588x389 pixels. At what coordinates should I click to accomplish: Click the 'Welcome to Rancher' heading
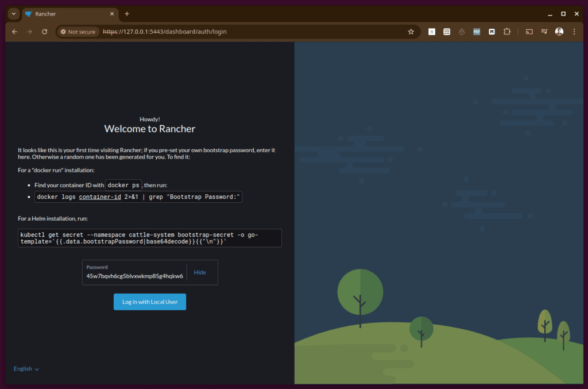(x=150, y=129)
